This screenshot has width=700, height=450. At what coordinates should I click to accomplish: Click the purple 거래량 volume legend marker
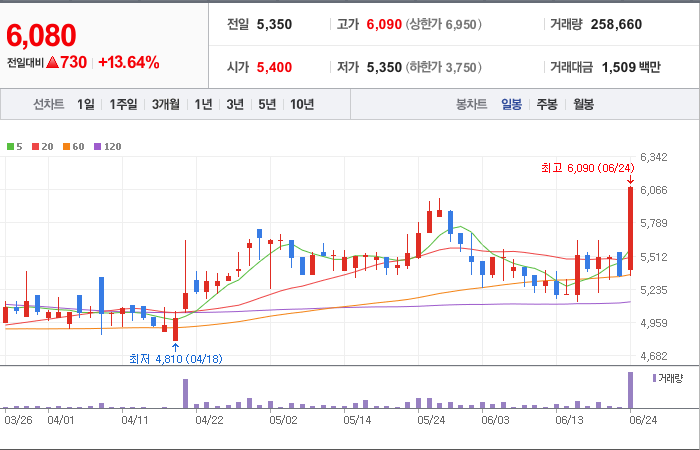tap(654, 379)
